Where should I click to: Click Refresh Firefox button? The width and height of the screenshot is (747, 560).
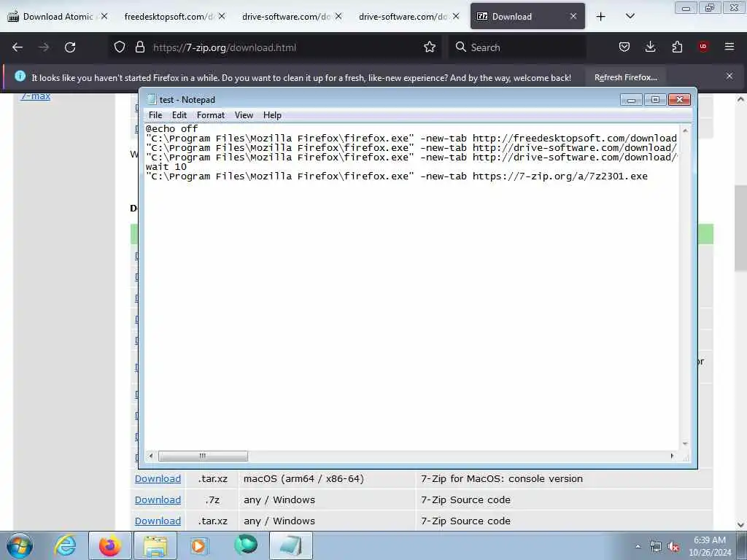[x=625, y=77]
